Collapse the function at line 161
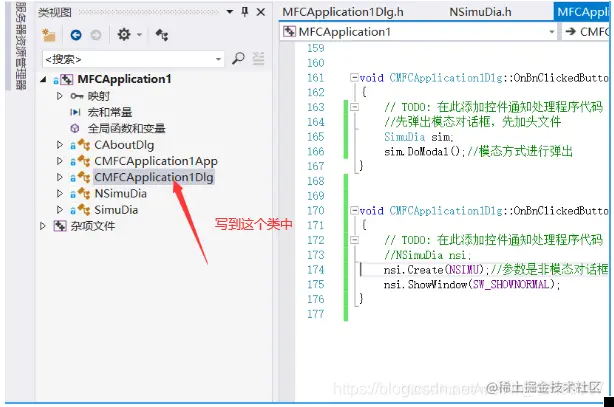614x407 pixels. pos(354,78)
